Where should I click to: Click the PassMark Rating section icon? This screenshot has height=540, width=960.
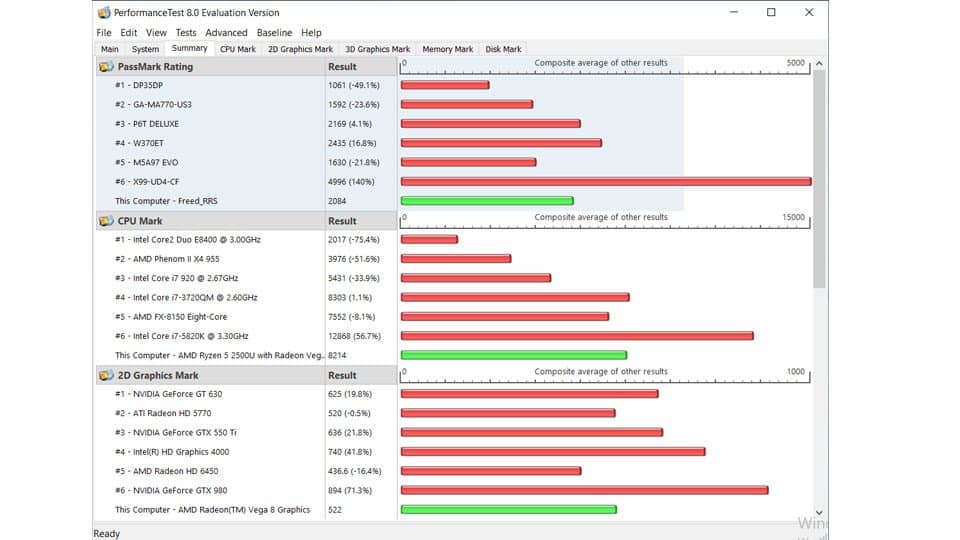click(106, 67)
